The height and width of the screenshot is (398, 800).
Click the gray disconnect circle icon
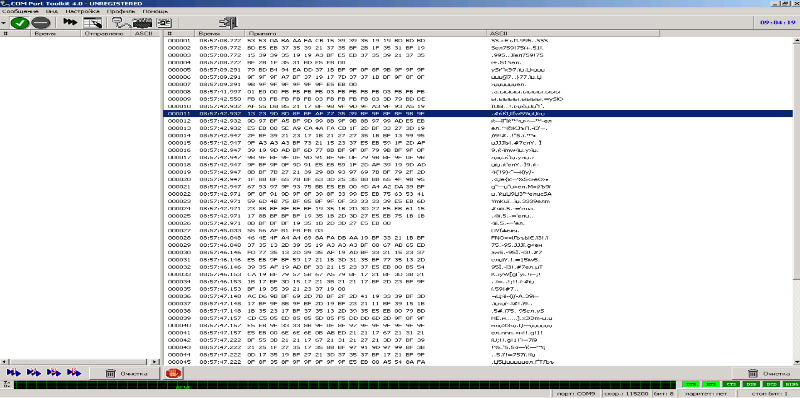pyautogui.click(x=40, y=23)
